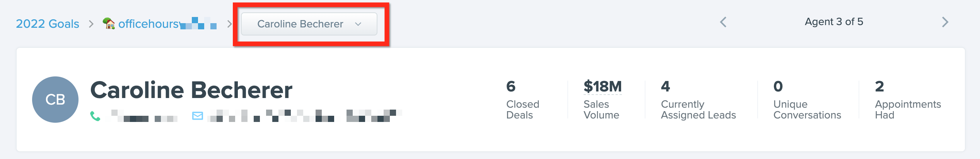Show the previous agent with left arrow
Viewport: 980px width, 159px height.
click(x=723, y=22)
